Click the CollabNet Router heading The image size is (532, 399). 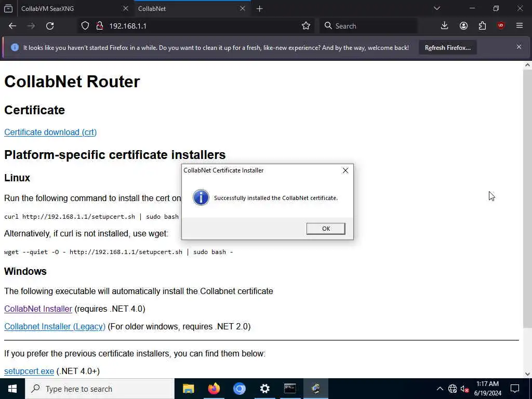[72, 82]
